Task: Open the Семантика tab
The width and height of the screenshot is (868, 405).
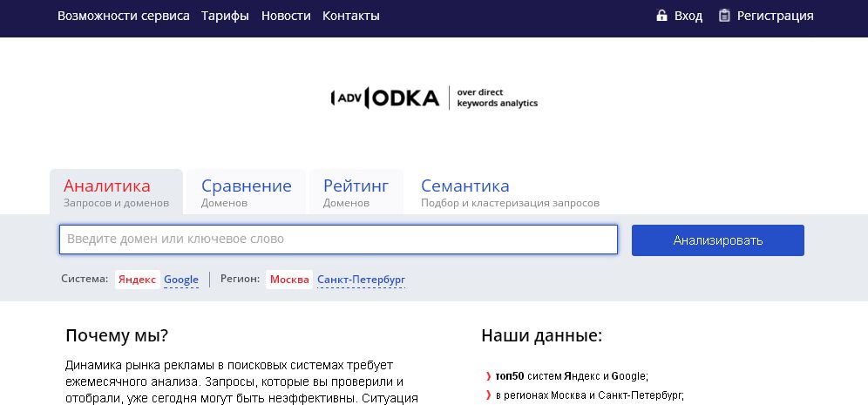Action: tap(510, 192)
